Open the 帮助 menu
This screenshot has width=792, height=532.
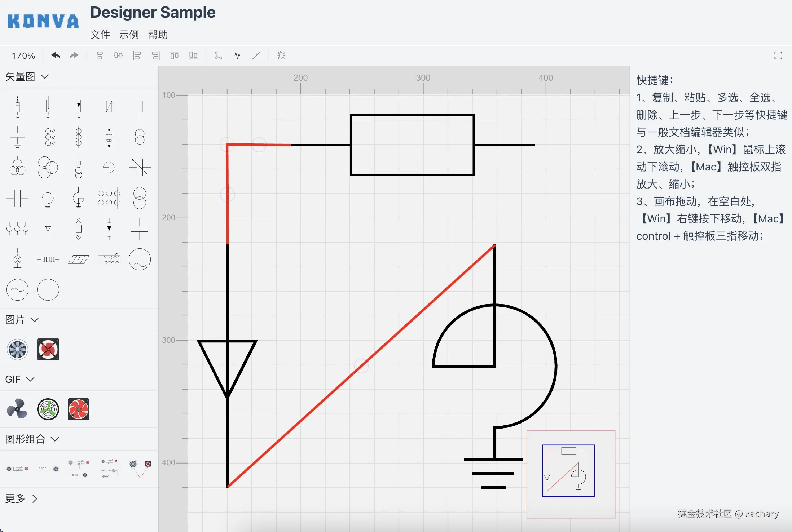coord(158,35)
